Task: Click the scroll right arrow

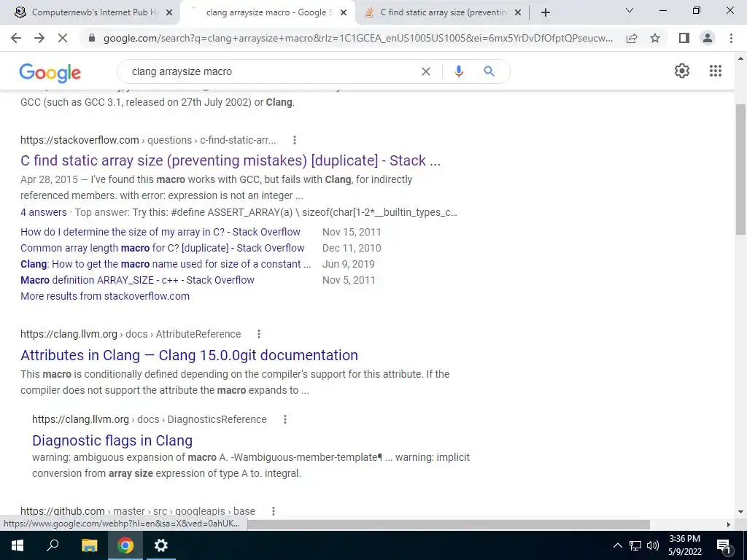Action: (x=729, y=524)
